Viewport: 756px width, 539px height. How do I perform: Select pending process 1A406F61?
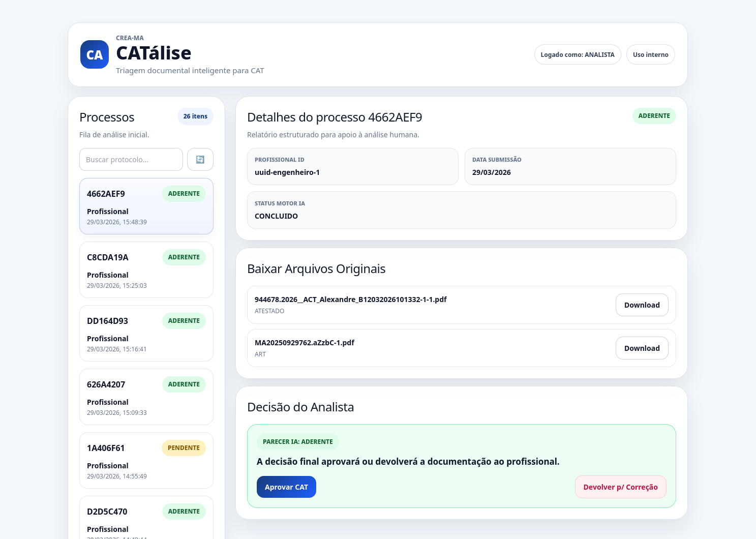[146, 460]
